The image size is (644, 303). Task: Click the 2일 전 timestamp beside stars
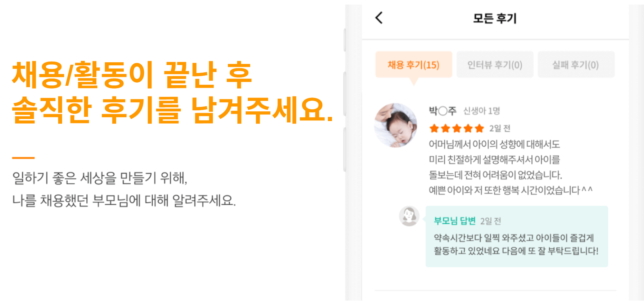click(x=500, y=129)
